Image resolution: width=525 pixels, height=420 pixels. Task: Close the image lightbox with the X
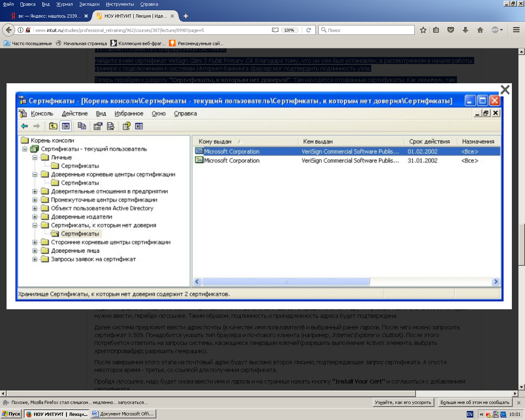tap(505, 89)
